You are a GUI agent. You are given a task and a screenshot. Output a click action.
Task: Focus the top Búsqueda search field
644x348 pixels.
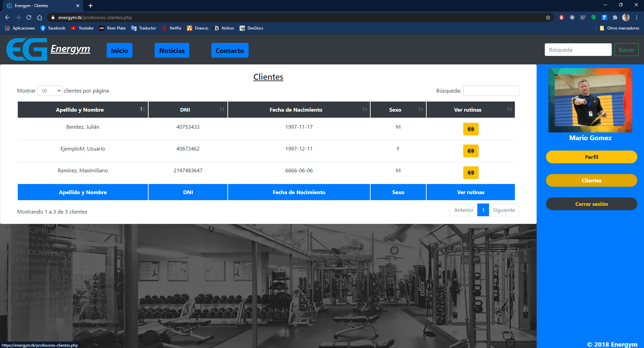coord(578,50)
